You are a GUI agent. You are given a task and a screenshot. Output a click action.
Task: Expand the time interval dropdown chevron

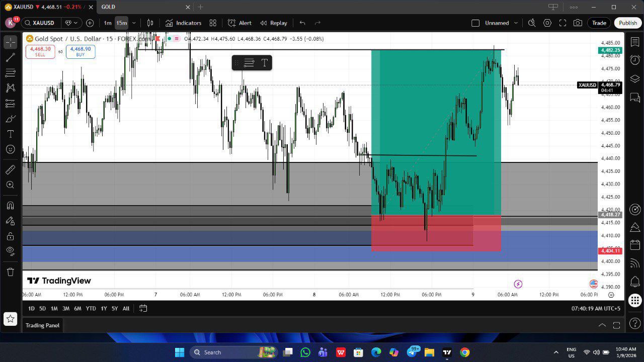pyautogui.click(x=134, y=23)
